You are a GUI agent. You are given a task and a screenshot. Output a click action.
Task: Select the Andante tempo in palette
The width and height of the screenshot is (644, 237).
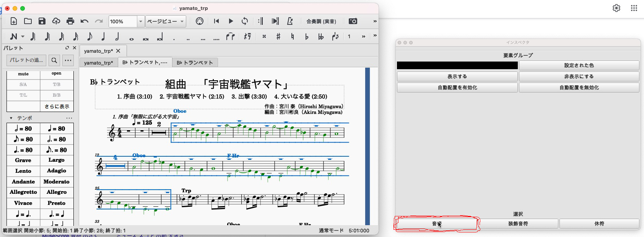click(23, 182)
